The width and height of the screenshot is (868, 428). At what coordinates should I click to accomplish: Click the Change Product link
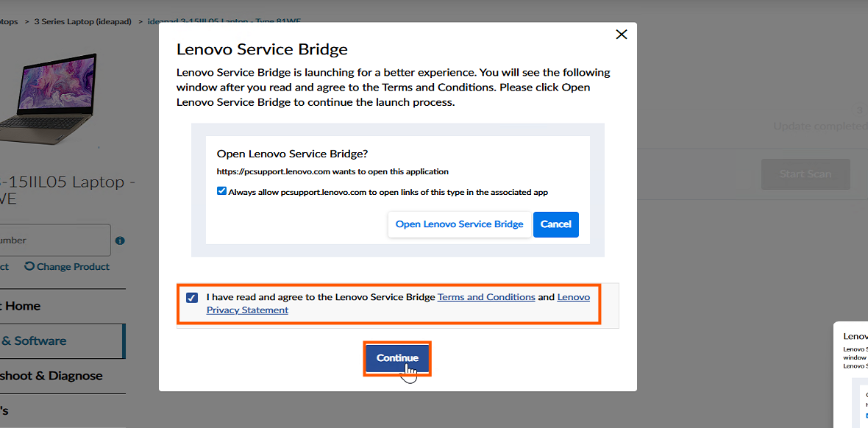tap(67, 266)
